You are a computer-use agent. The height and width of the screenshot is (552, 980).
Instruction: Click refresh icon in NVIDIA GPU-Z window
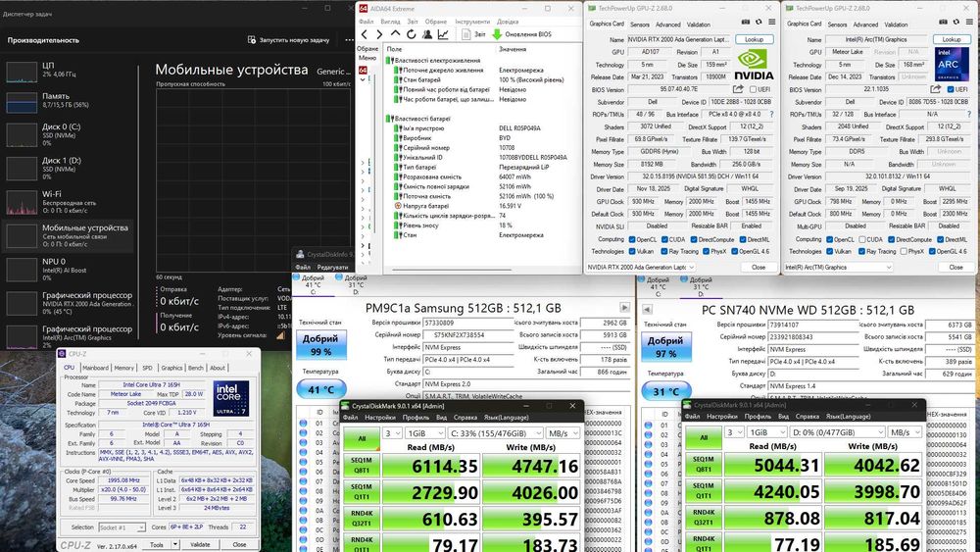[759, 22]
